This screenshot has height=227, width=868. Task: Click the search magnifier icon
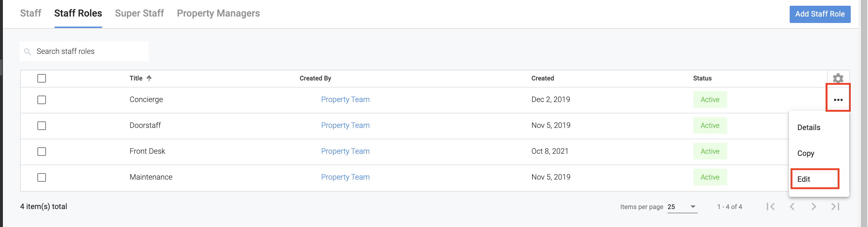coord(27,52)
